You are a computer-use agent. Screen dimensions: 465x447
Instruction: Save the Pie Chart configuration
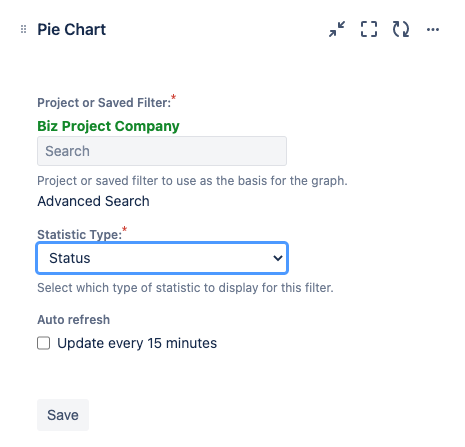click(x=63, y=415)
